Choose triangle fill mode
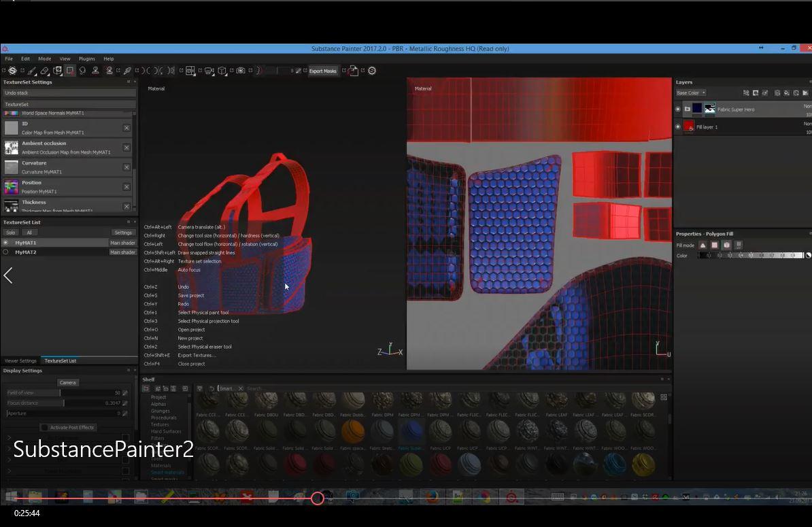The image size is (812, 527). [x=703, y=245]
